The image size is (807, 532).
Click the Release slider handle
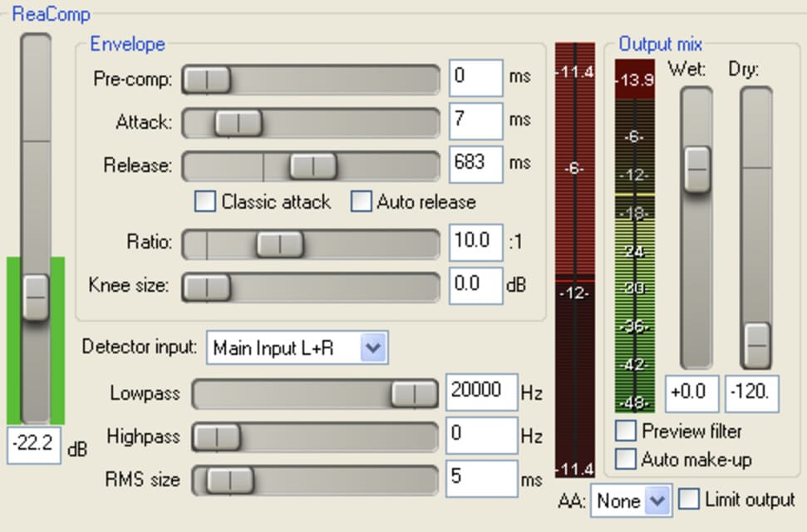(313, 166)
